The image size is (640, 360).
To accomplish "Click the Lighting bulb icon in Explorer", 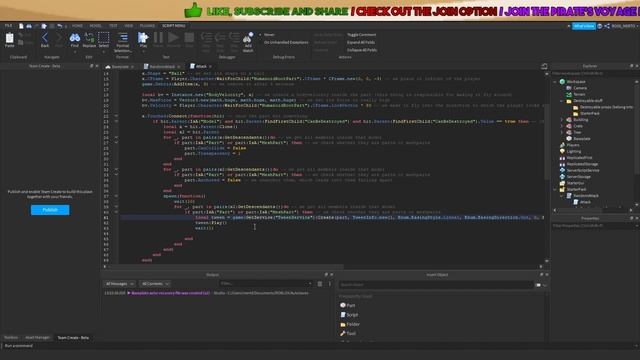I will coord(562,151).
